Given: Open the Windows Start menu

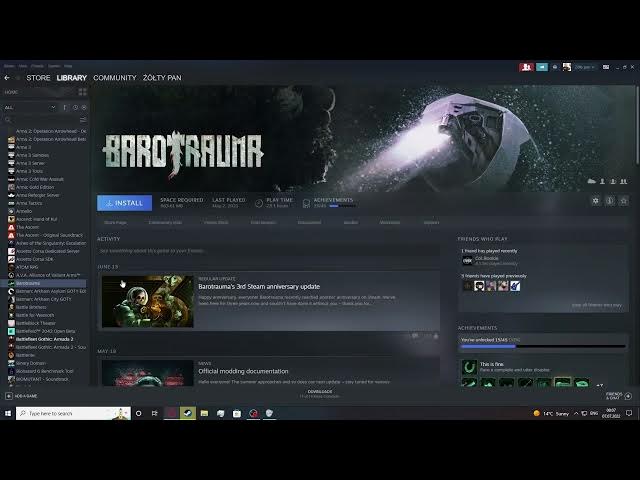Looking at the screenshot, I should [x=8, y=413].
